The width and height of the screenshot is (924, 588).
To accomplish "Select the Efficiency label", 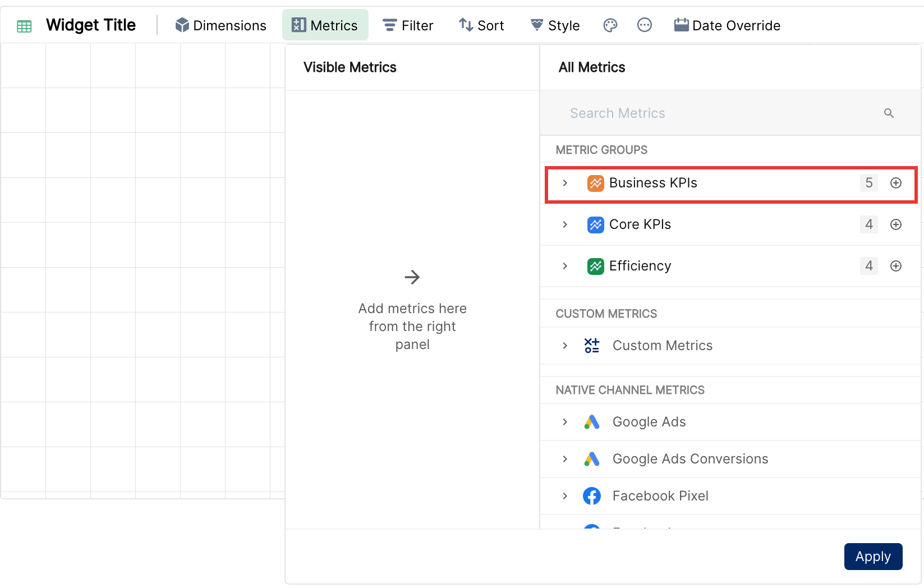I will coord(640,266).
